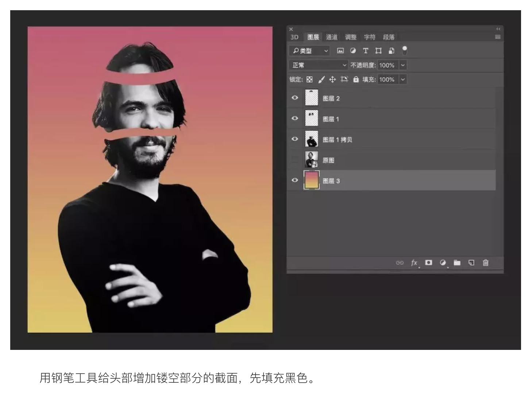Select layer name 原图
Viewport: 532px width, 398px height.
coord(328,160)
